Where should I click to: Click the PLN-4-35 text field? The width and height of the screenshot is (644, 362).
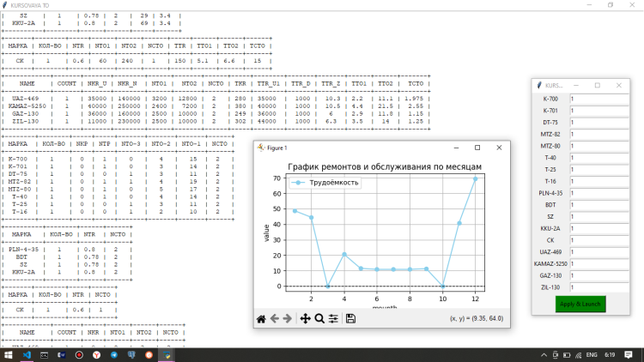[598, 194]
